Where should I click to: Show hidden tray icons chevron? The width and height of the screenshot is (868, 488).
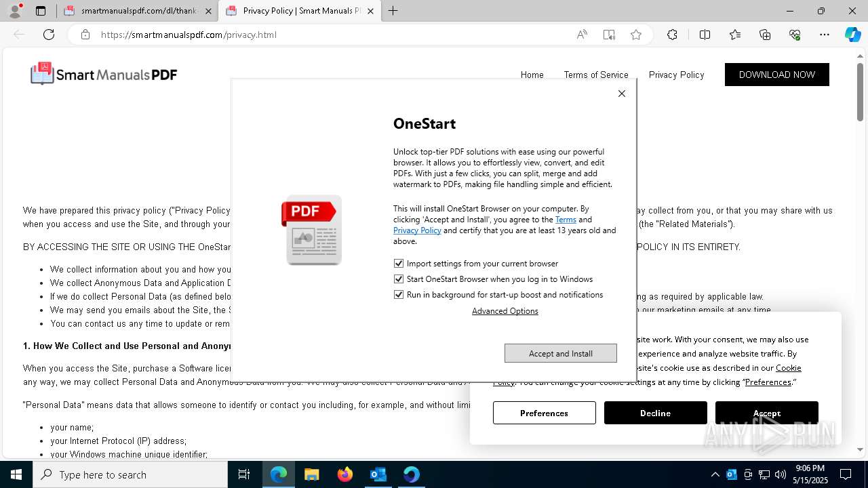pyautogui.click(x=715, y=474)
